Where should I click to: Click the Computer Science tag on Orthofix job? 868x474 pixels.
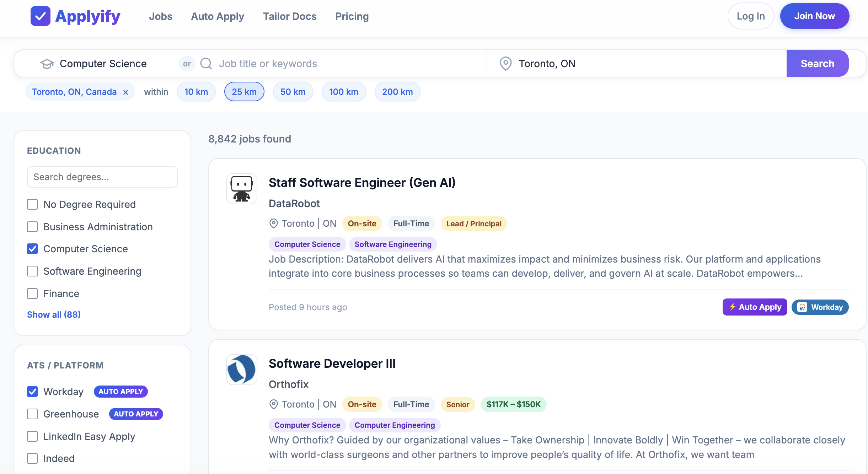click(x=307, y=425)
